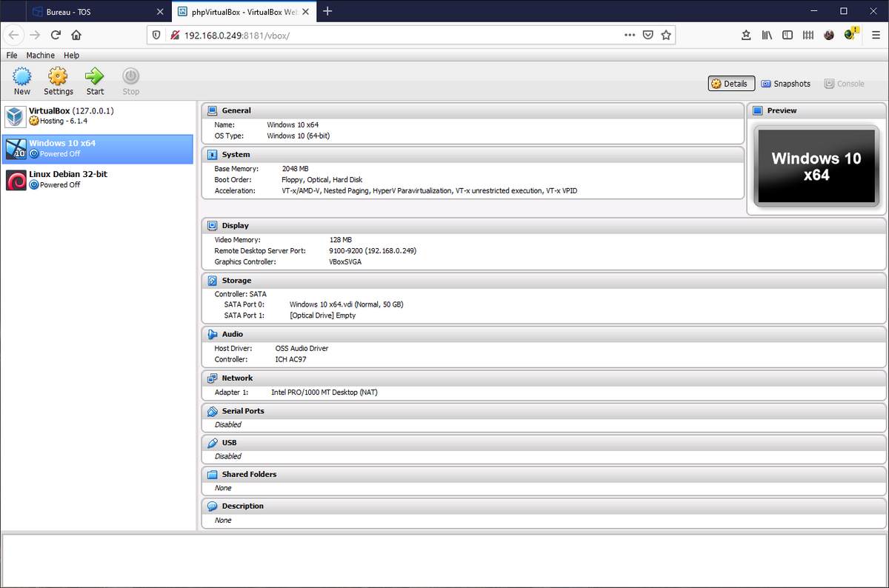The height and width of the screenshot is (588, 889).
Task: Click the greyed-out Console view button
Action: coord(845,84)
